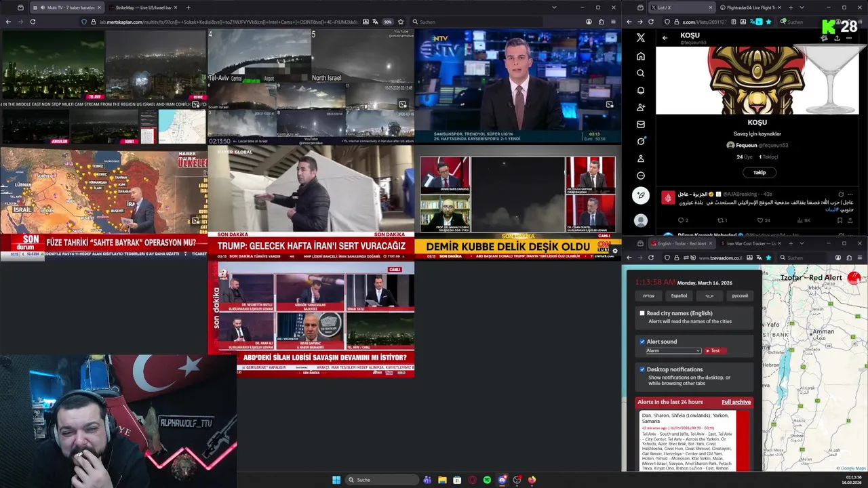Like the AJABreaking post

pyautogui.click(x=762, y=220)
